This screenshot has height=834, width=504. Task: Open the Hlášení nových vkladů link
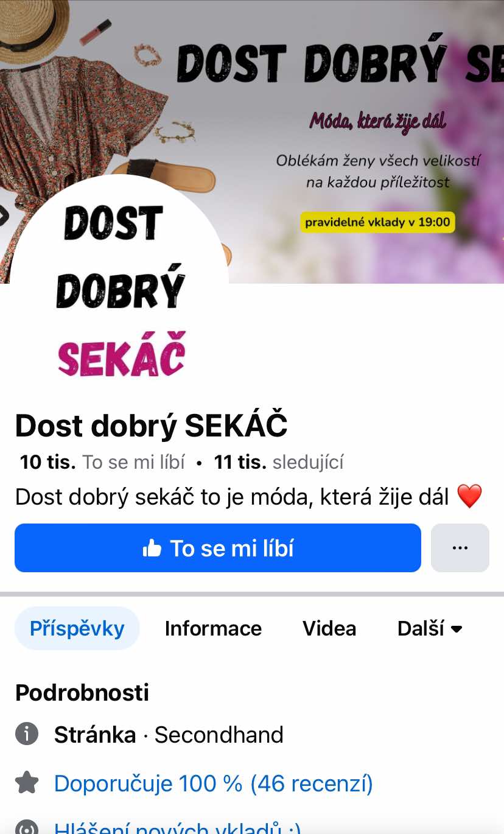[178, 827]
